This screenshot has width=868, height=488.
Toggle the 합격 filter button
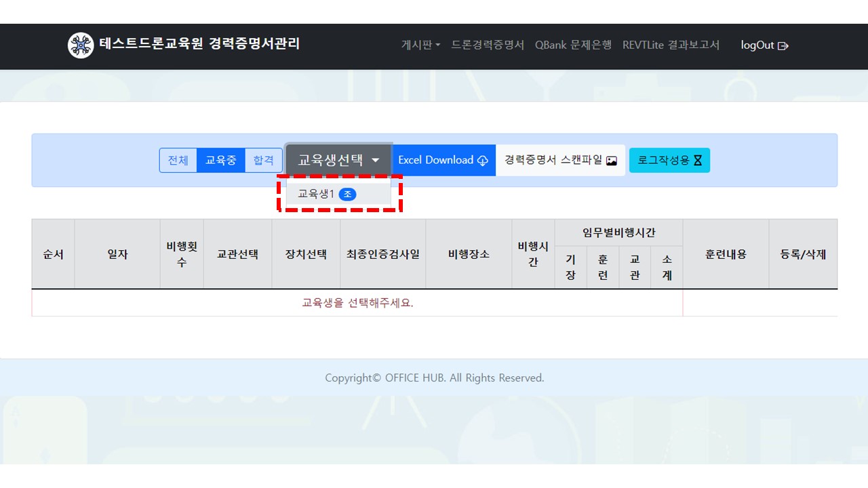tap(263, 161)
